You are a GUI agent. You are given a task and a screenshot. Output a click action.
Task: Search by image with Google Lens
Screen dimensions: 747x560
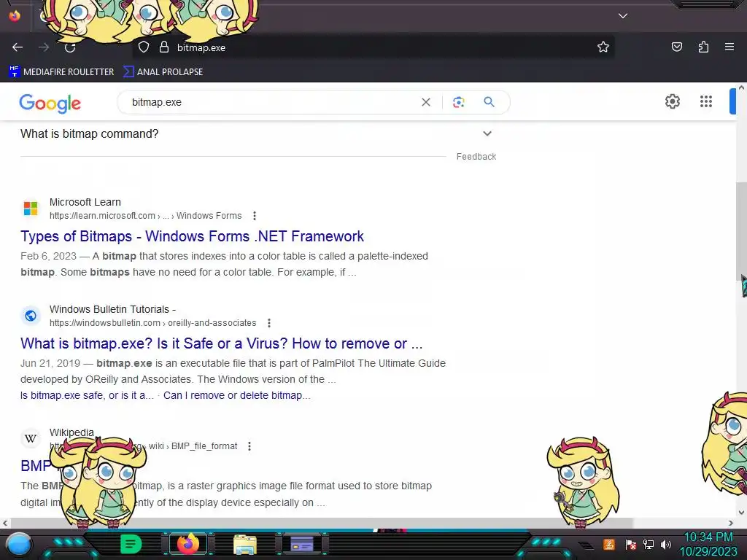click(458, 102)
